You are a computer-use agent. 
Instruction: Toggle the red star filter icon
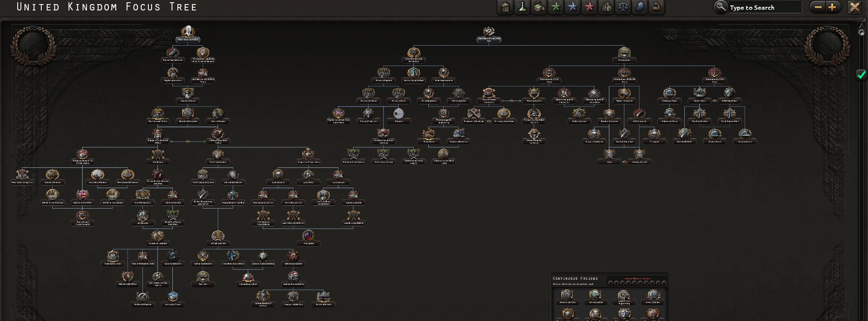point(589,7)
